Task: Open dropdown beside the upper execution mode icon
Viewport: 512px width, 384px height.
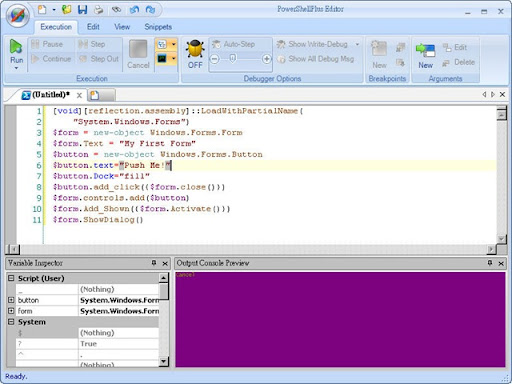Action: [173, 44]
